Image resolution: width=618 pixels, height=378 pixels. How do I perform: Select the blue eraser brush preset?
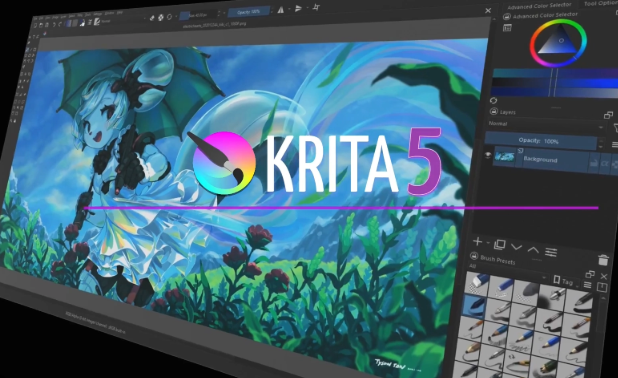pos(501,287)
